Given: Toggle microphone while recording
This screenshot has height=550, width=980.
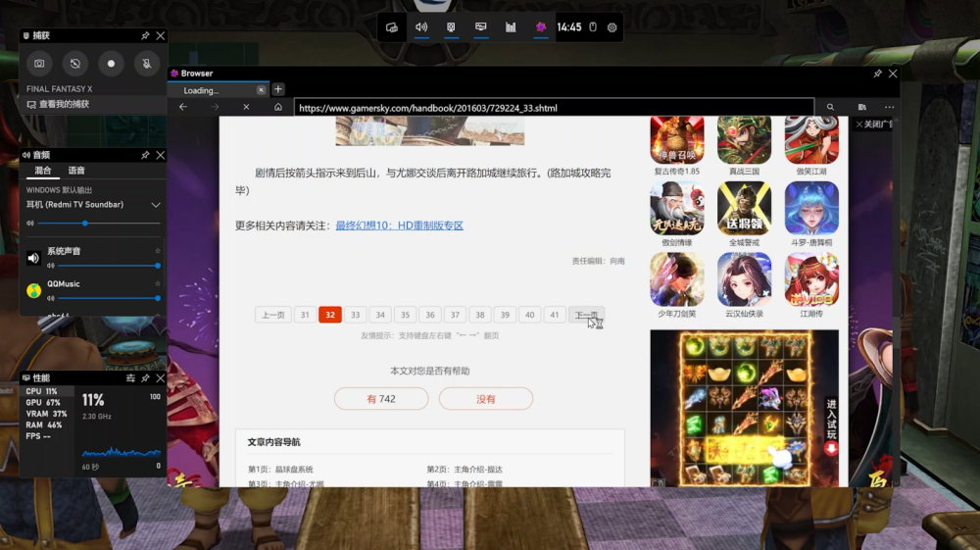Looking at the screenshot, I should pos(146,64).
